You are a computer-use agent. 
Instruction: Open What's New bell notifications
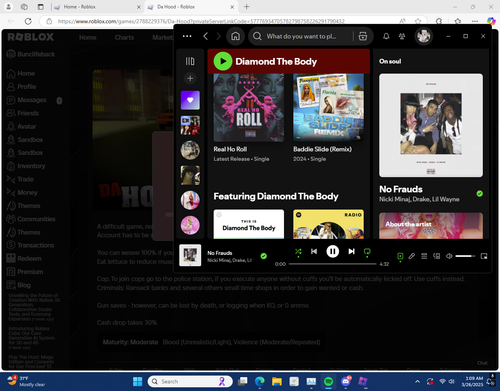point(386,36)
